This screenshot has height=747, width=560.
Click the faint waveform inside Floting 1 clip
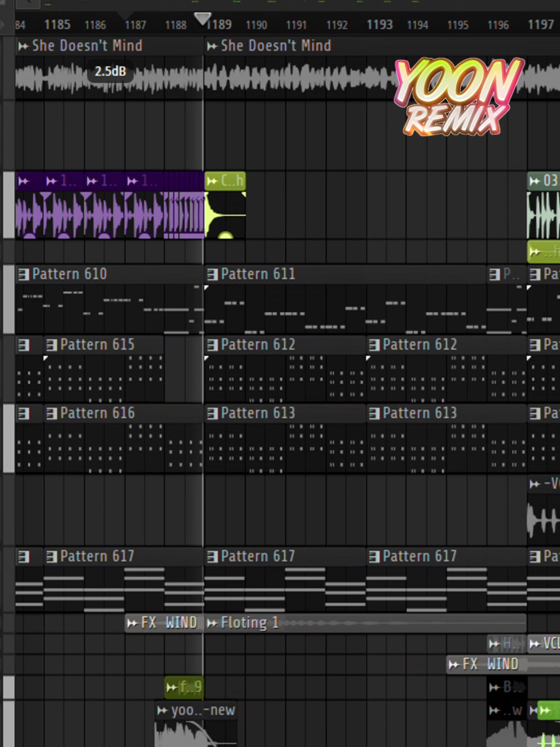403,623
